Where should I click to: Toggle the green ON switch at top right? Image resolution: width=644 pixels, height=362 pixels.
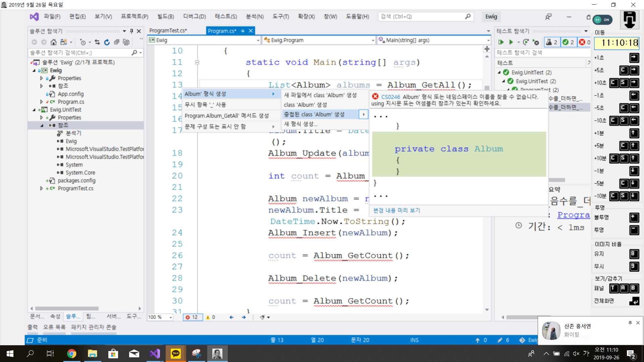coord(602,20)
